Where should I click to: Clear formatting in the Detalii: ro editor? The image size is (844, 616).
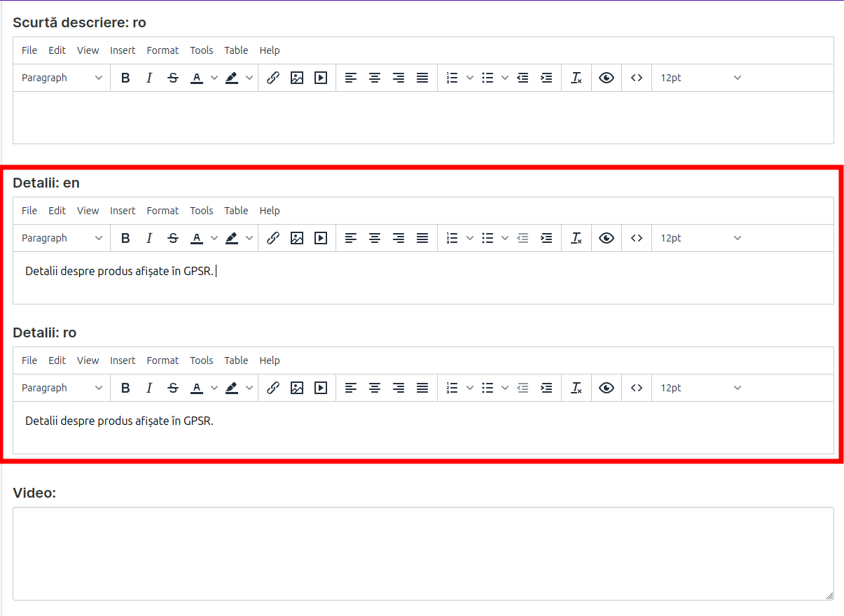pyautogui.click(x=576, y=388)
